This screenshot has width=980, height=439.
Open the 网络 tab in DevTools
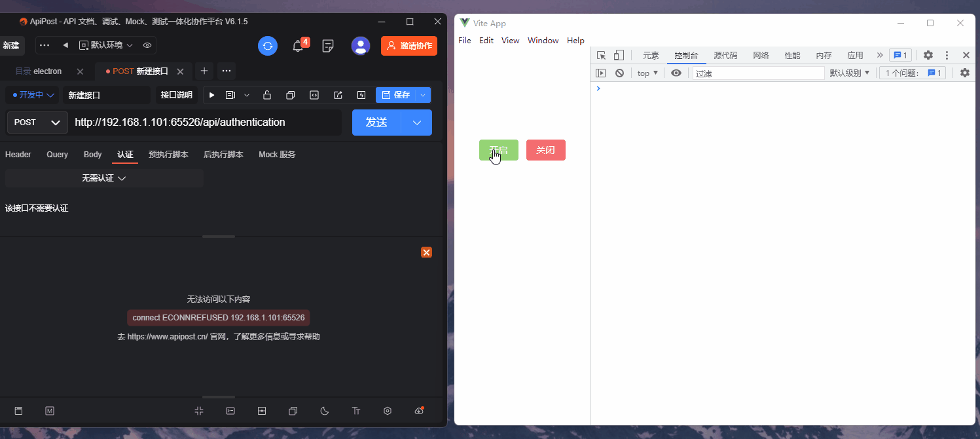click(x=761, y=56)
